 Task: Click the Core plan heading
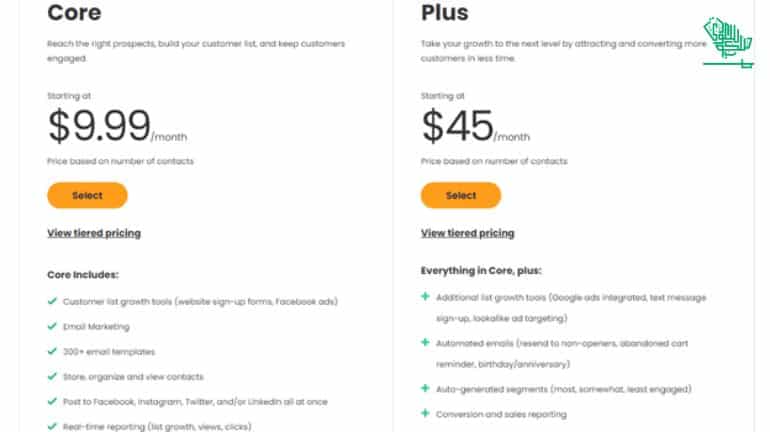pyautogui.click(x=74, y=13)
